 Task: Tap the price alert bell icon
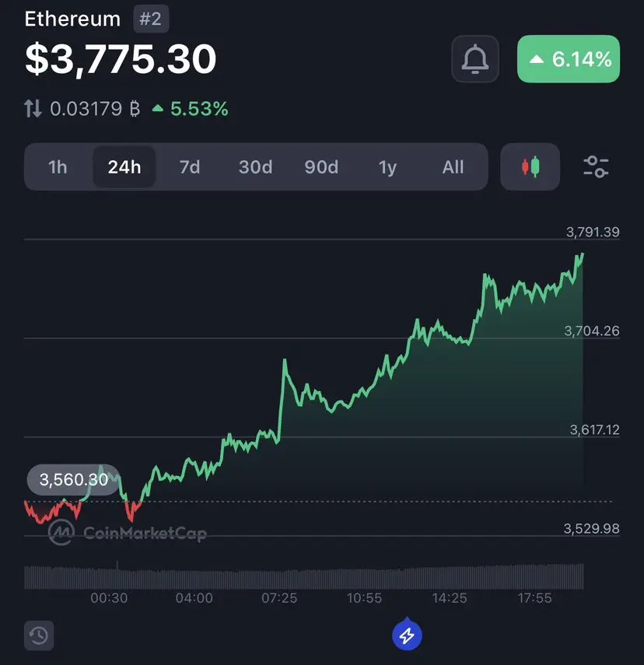[475, 59]
